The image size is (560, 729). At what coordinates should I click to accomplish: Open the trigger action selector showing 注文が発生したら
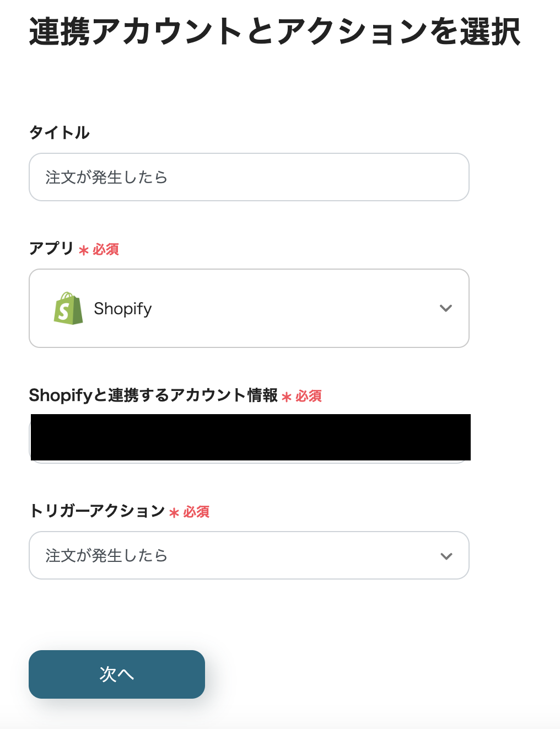click(x=249, y=555)
